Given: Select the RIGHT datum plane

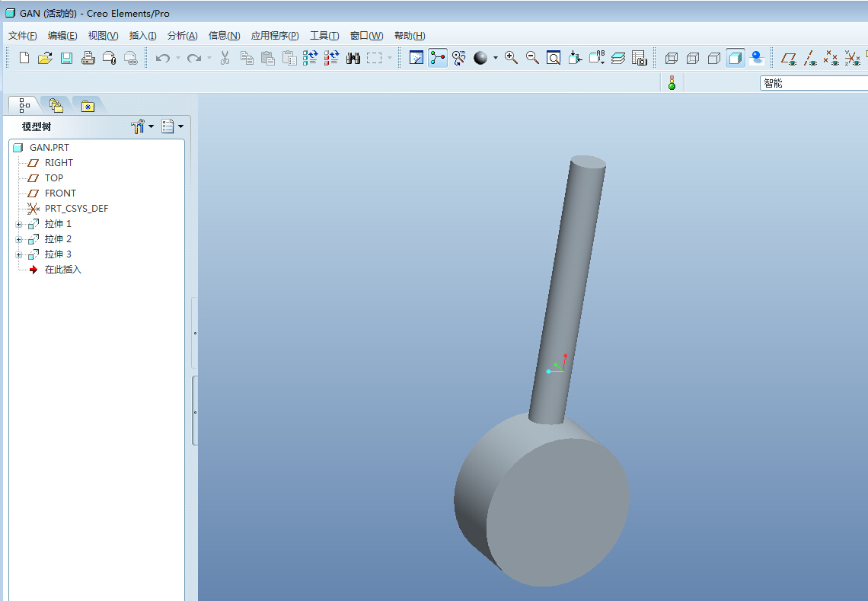Looking at the screenshot, I should pyautogui.click(x=59, y=163).
